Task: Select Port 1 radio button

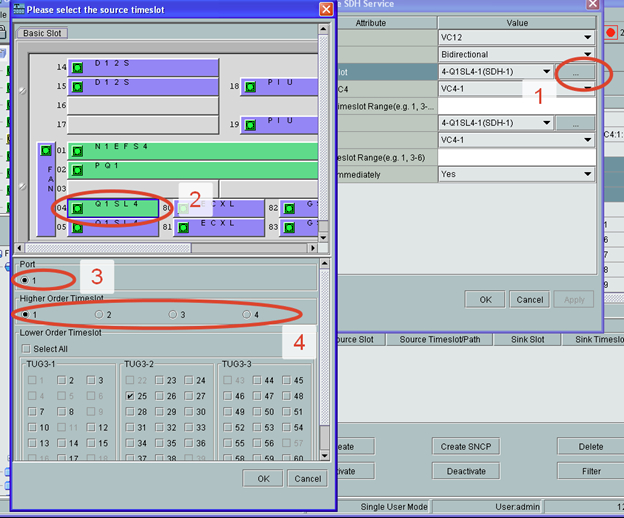Action: pyautogui.click(x=25, y=280)
